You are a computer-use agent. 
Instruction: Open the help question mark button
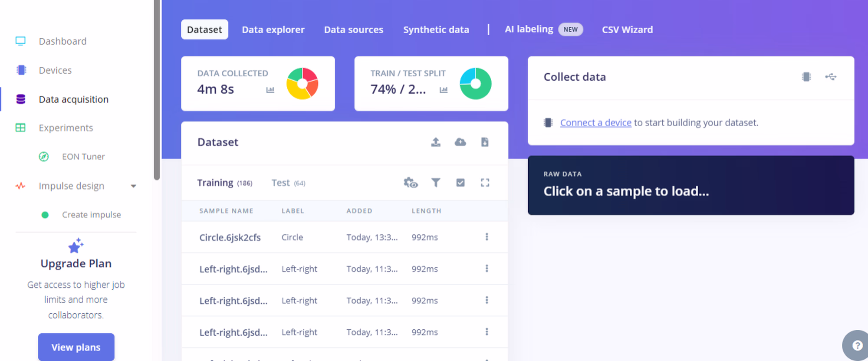(857, 345)
